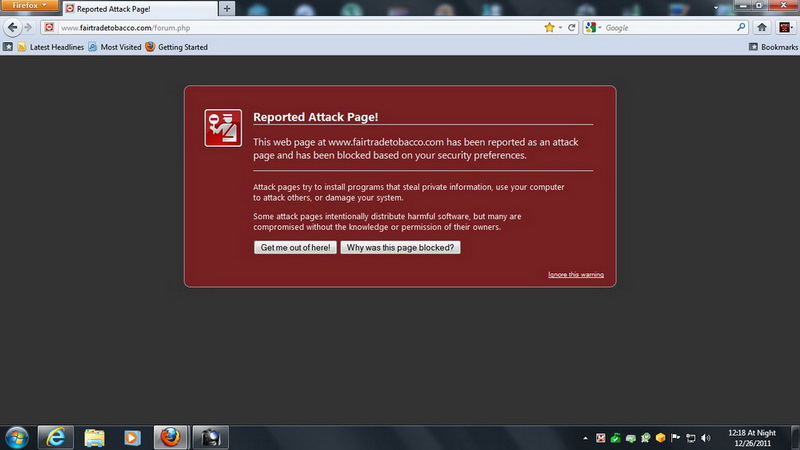Open the Windows Start menu
Viewport: 800px width, 450px height.
[17, 438]
